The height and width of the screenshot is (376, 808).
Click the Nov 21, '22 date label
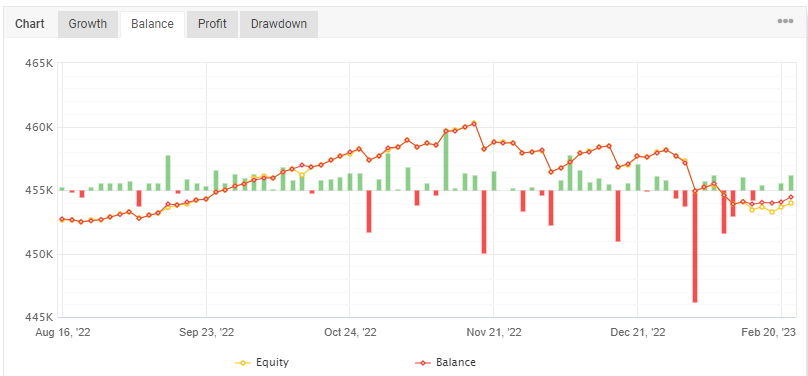click(x=494, y=333)
